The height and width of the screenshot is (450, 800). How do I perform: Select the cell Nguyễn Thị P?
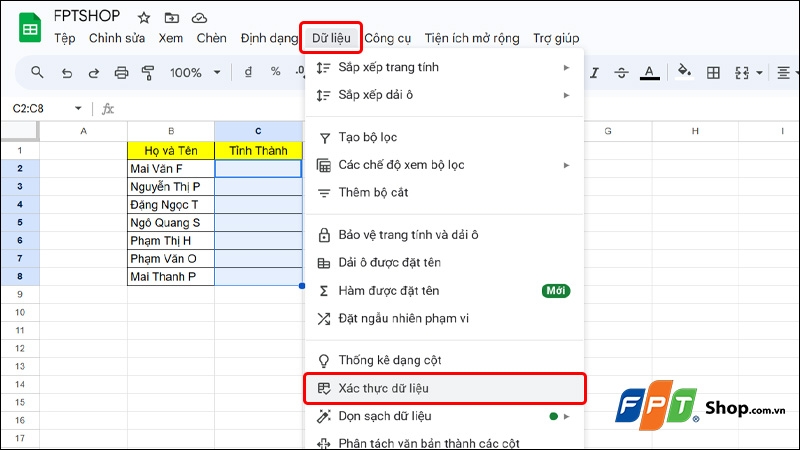click(171, 186)
